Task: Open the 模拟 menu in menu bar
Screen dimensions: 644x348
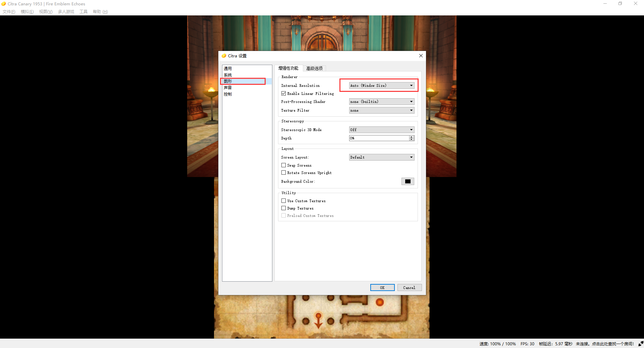Action: point(27,12)
